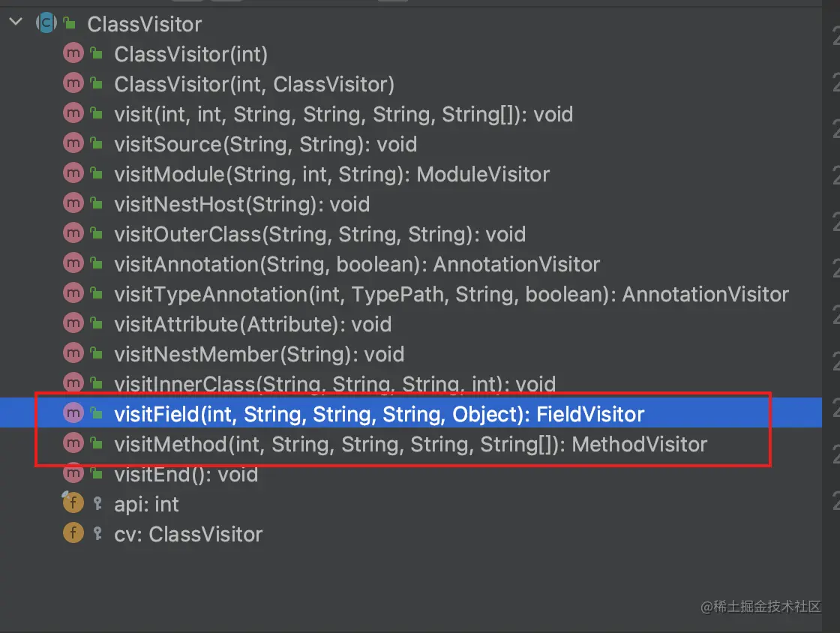Select visitMethod returning MethodVisitor

tap(410, 444)
